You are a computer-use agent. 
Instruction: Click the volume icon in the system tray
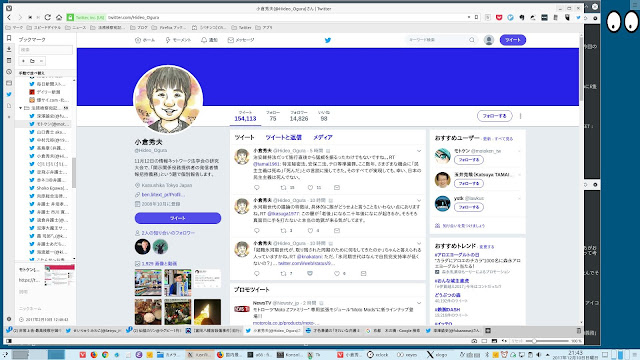coord(538,355)
